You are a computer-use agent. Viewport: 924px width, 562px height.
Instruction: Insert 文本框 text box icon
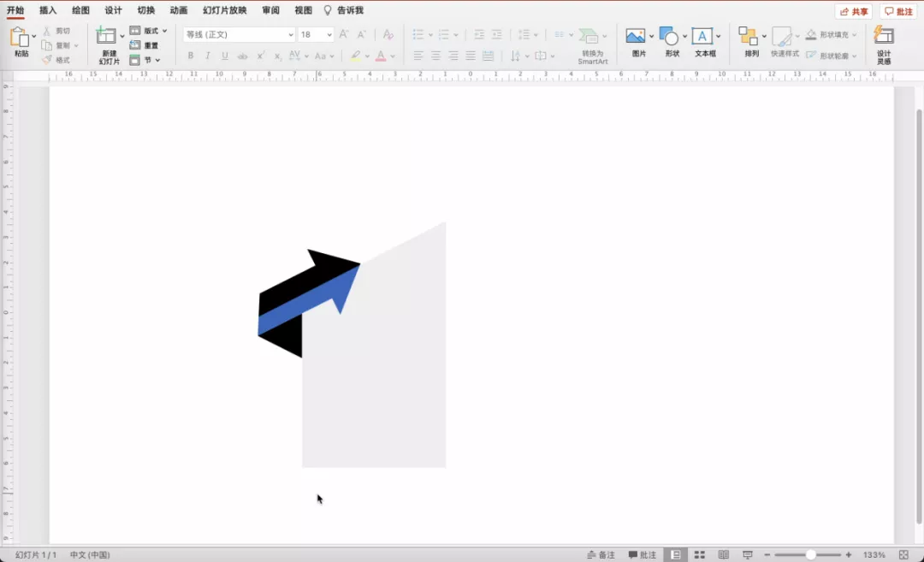[702, 37]
